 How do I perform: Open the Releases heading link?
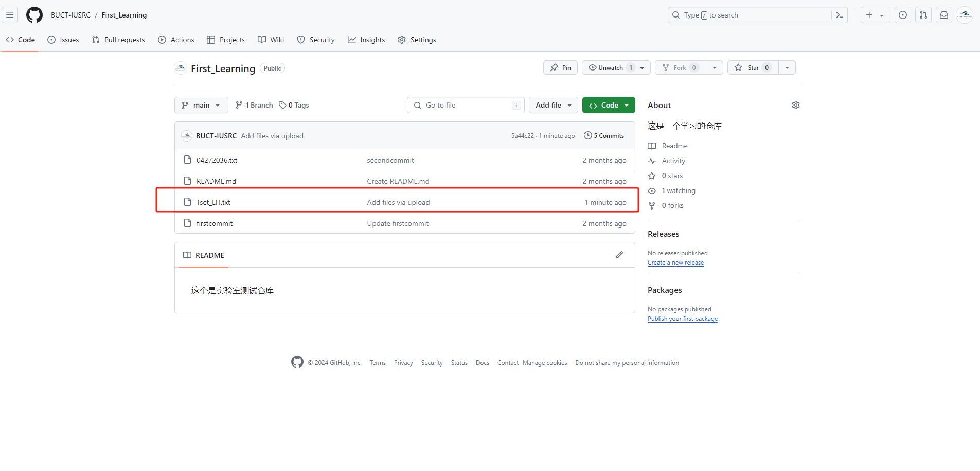point(663,234)
